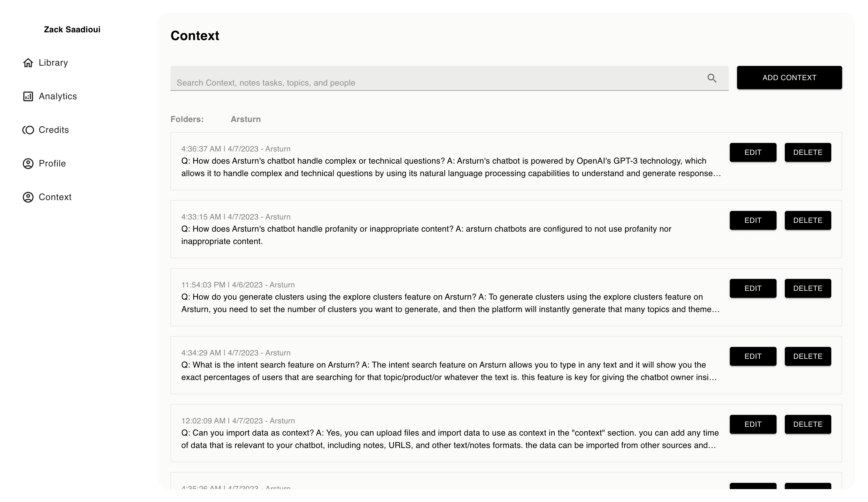Delete the GPT-3 technical questions entry
The height and width of the screenshot is (502, 868).
[808, 153]
